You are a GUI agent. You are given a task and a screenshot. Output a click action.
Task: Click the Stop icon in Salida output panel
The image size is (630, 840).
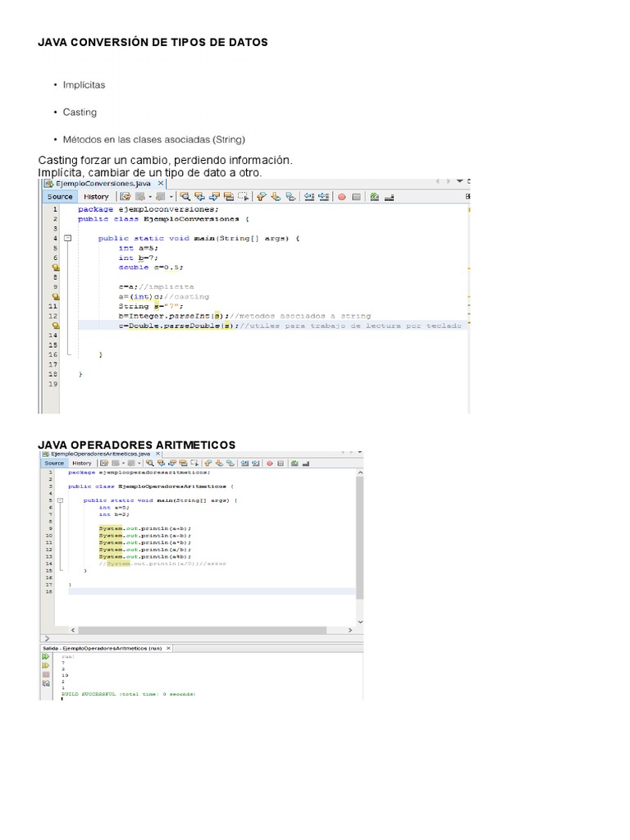pos(46,674)
